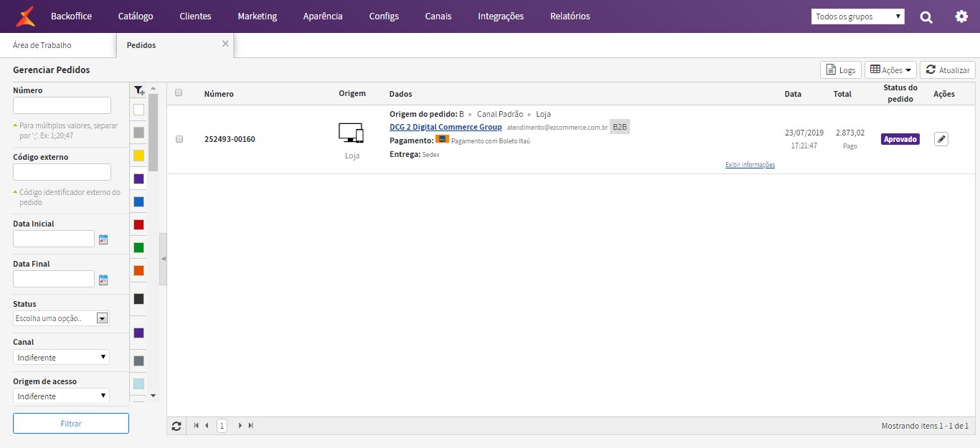This screenshot has width=980, height=448.
Task: Click the Logs button
Action: (841, 70)
